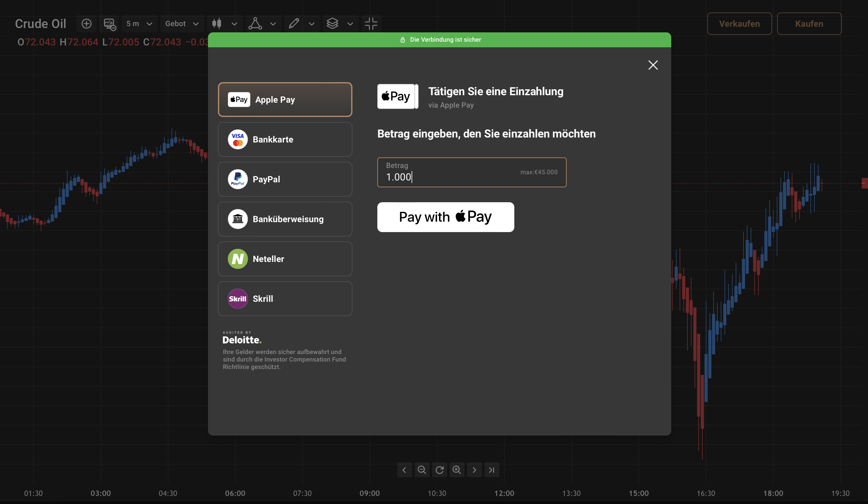Viewport: 868px width, 504px height.
Task: Select the pencil drawing tool
Action: [294, 24]
